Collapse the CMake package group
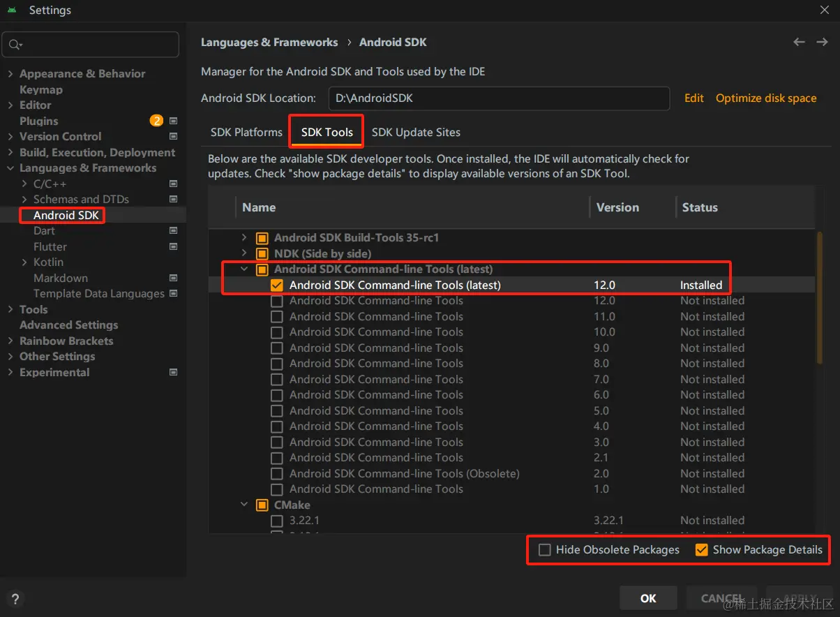 coord(244,505)
